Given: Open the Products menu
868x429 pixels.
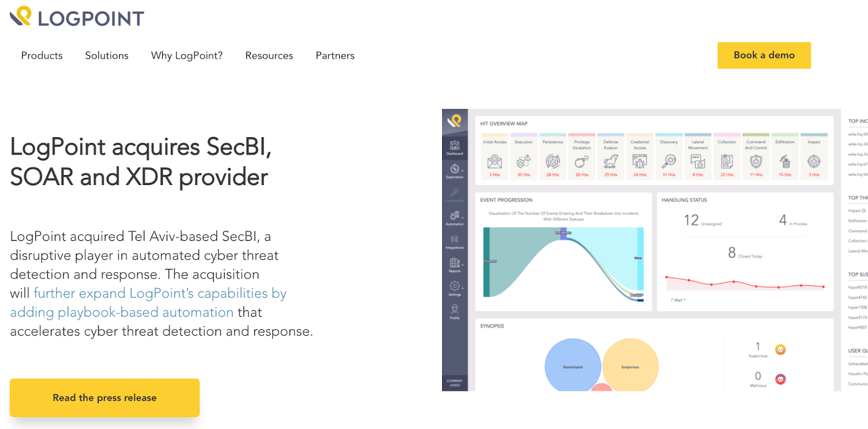Looking at the screenshot, I should point(42,55).
